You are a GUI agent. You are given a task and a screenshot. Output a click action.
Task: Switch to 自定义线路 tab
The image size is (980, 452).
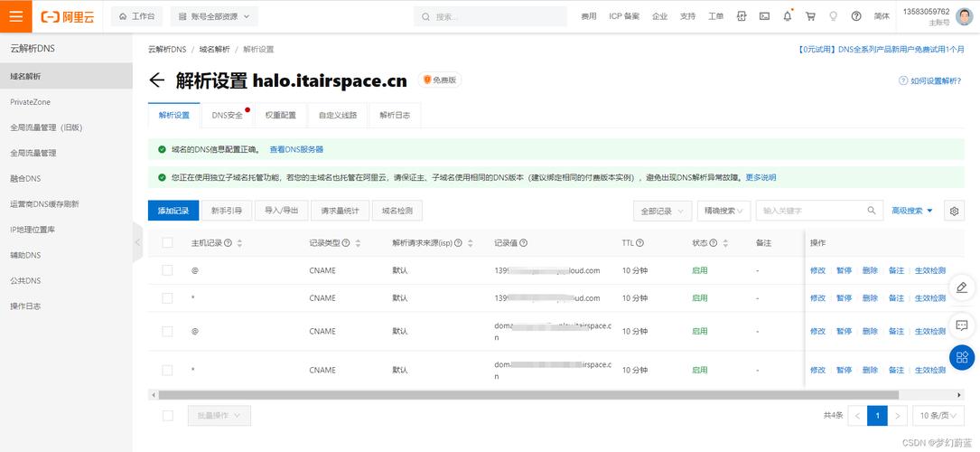click(x=338, y=116)
